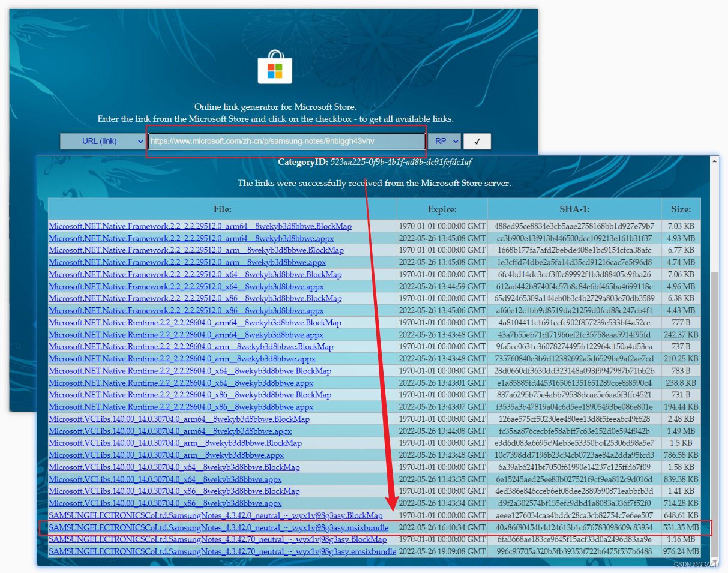Viewport: 728px width, 573px height.
Task: Select expire time 2022-05-26 19:09:08 GMT
Action: [442, 551]
